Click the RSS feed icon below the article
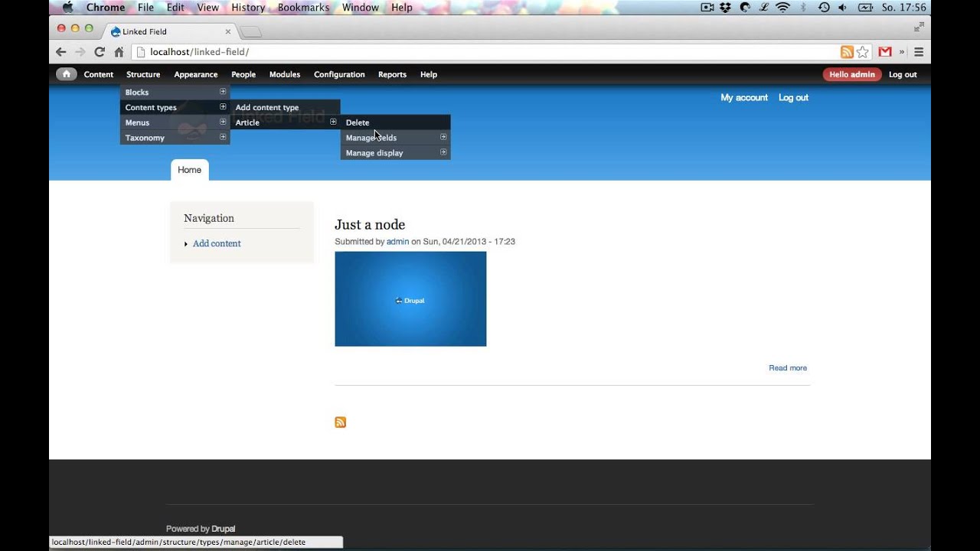Image resolution: width=980 pixels, height=551 pixels. (x=341, y=422)
